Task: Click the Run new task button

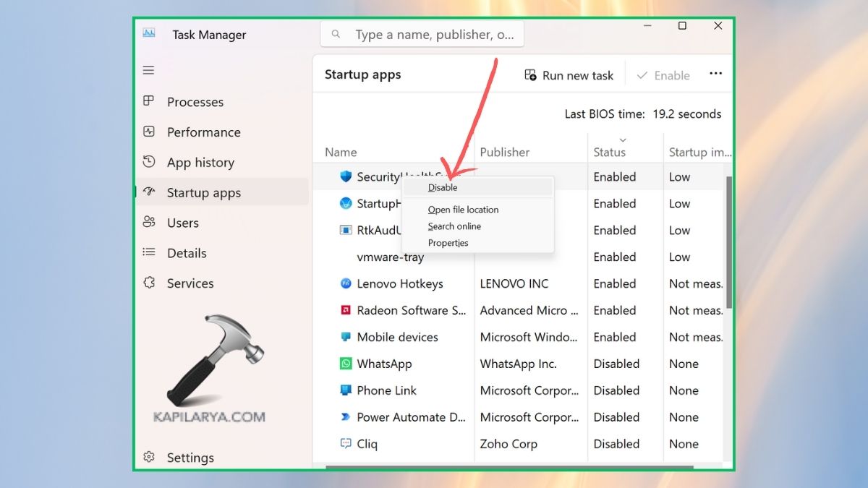Action: tap(569, 75)
